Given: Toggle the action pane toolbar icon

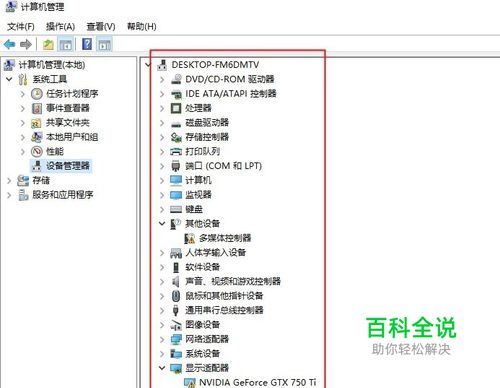Looking at the screenshot, I should tap(105, 44).
